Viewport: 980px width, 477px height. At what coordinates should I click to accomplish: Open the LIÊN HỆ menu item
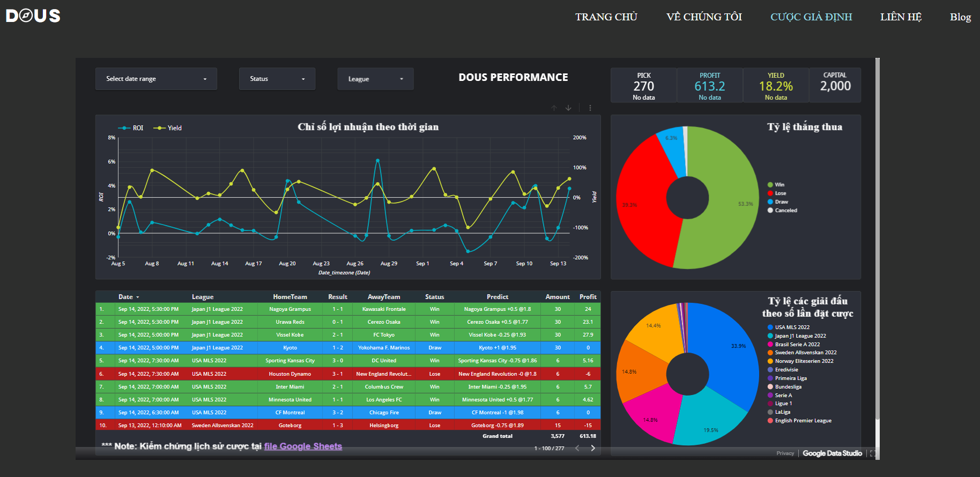(x=901, y=17)
